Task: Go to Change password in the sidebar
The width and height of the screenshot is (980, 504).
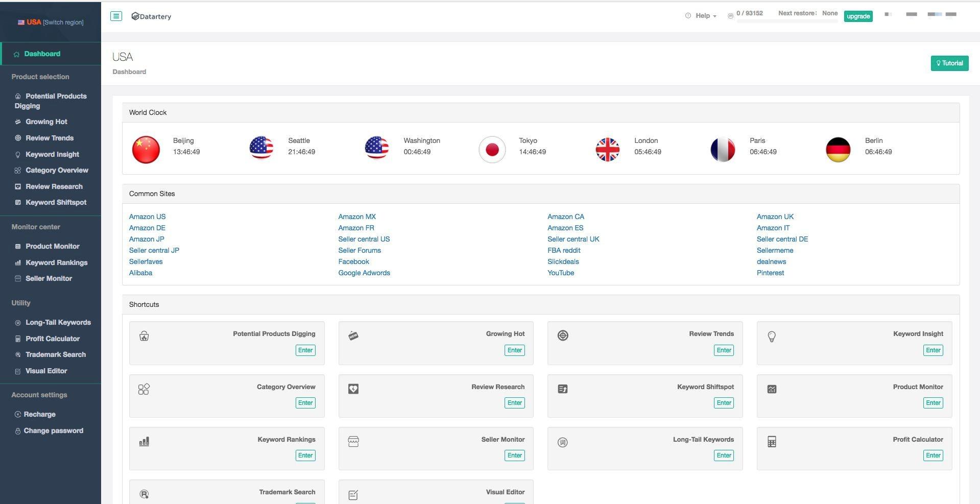Action: point(53,430)
